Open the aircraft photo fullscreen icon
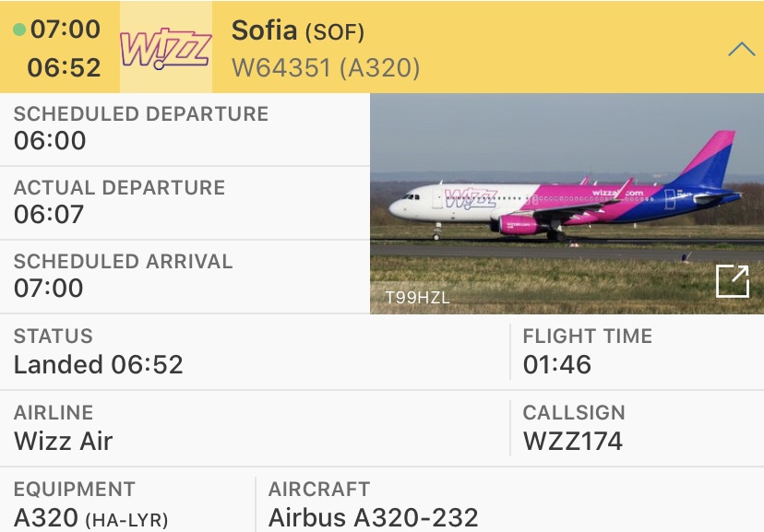 tap(733, 281)
